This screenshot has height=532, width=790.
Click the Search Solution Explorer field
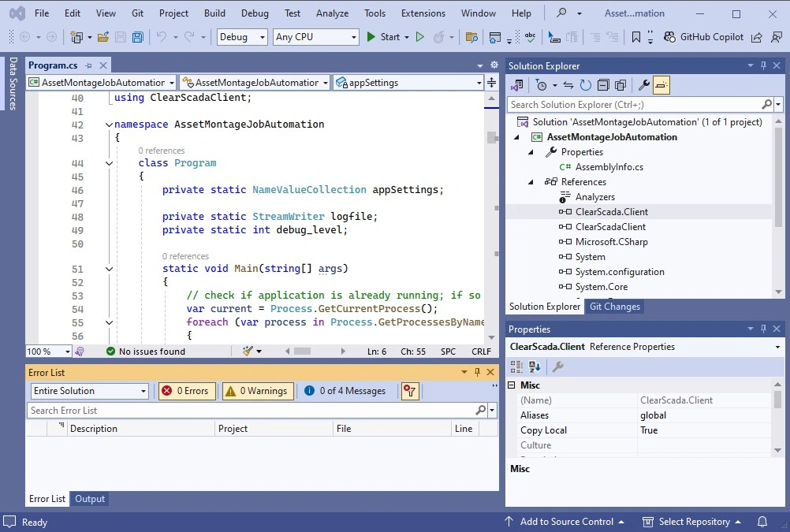coord(635,104)
